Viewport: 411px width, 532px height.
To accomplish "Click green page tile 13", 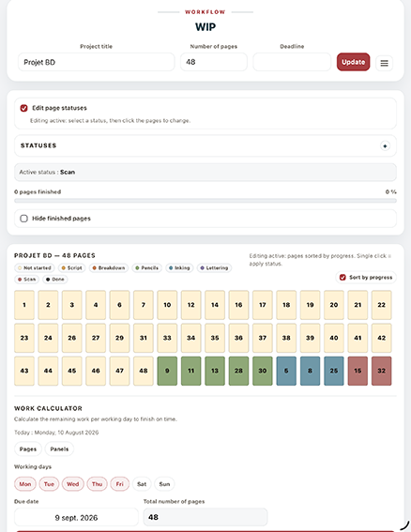I will [215, 371].
